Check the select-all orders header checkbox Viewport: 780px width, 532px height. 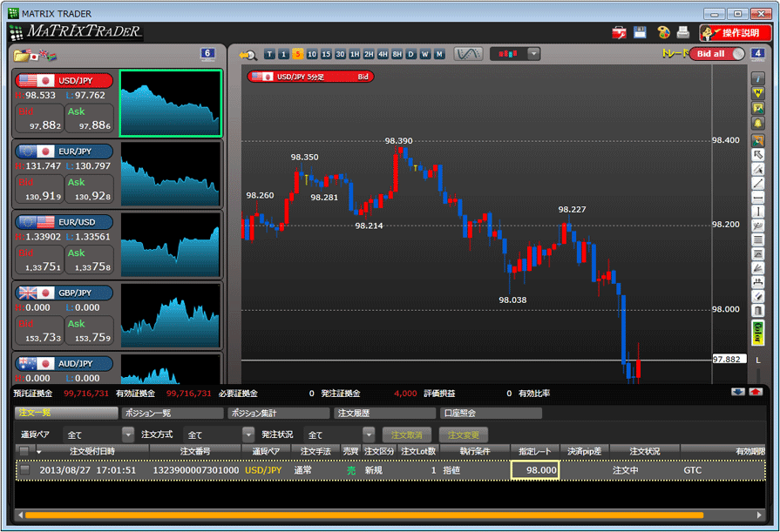click(24, 451)
